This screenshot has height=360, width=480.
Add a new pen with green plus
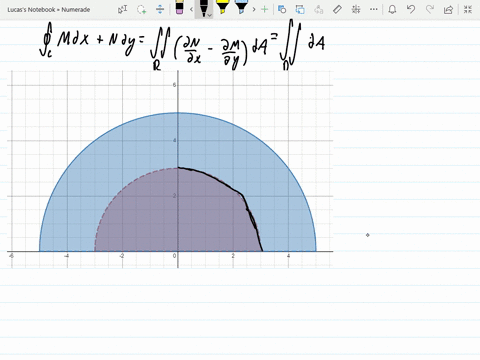(264, 9)
